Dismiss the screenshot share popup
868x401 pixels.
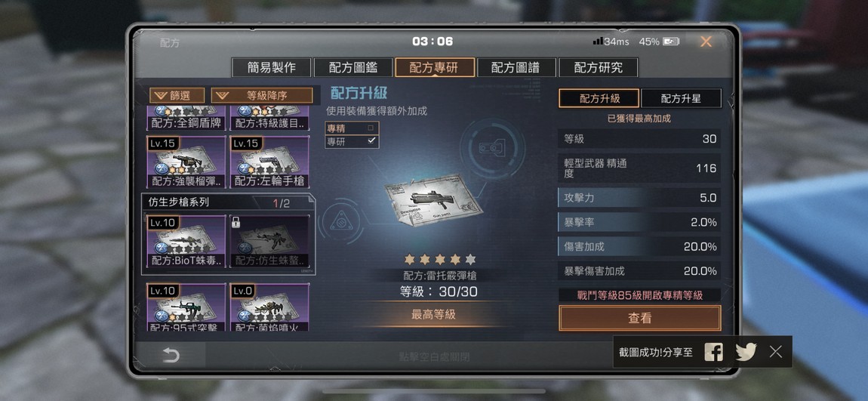point(776,352)
